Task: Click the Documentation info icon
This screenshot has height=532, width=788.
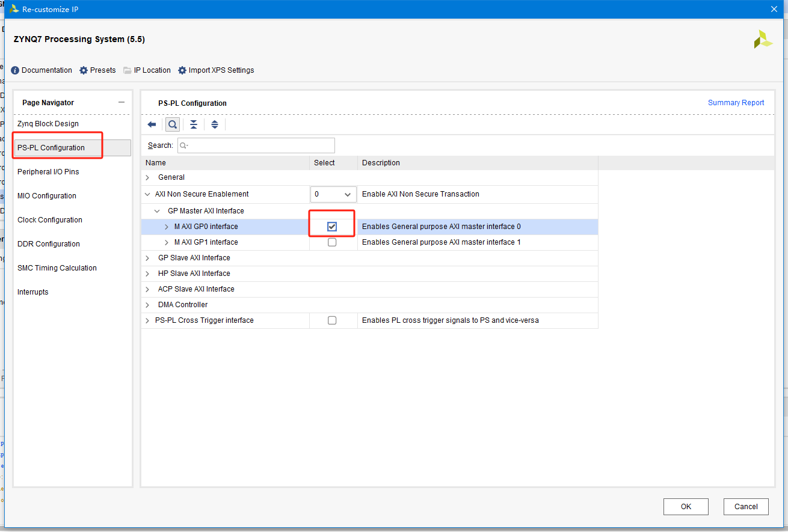Action: click(x=15, y=70)
